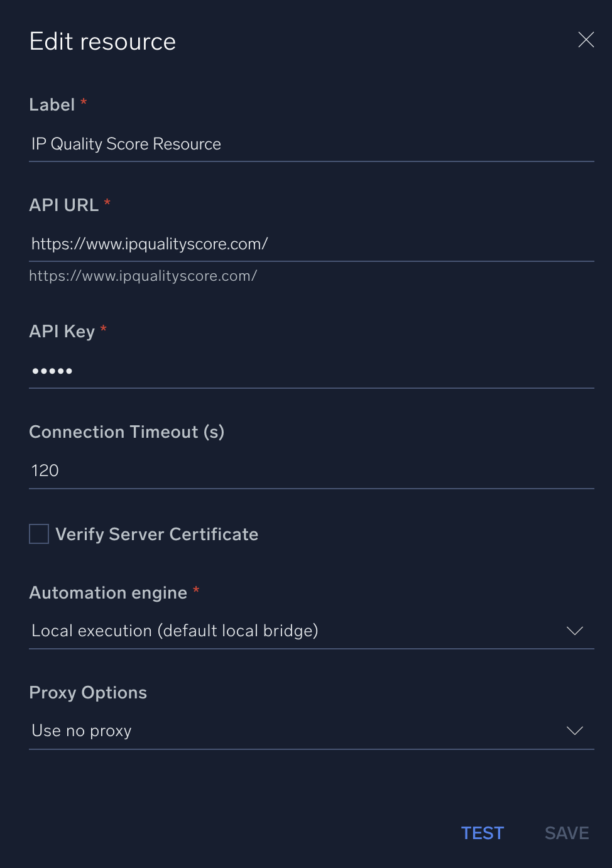612x868 pixels.
Task: Select Local execution automation engine option
Action: [x=175, y=631]
